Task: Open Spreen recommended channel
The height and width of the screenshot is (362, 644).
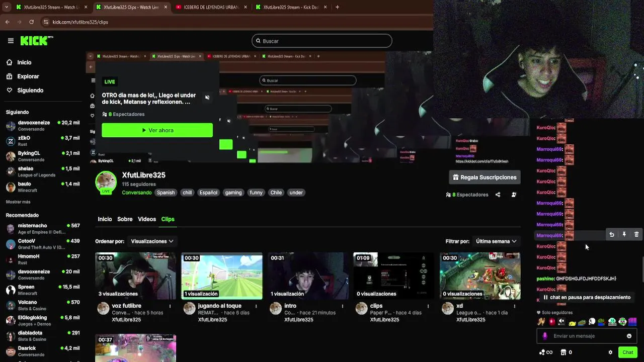Action: tap(42, 290)
